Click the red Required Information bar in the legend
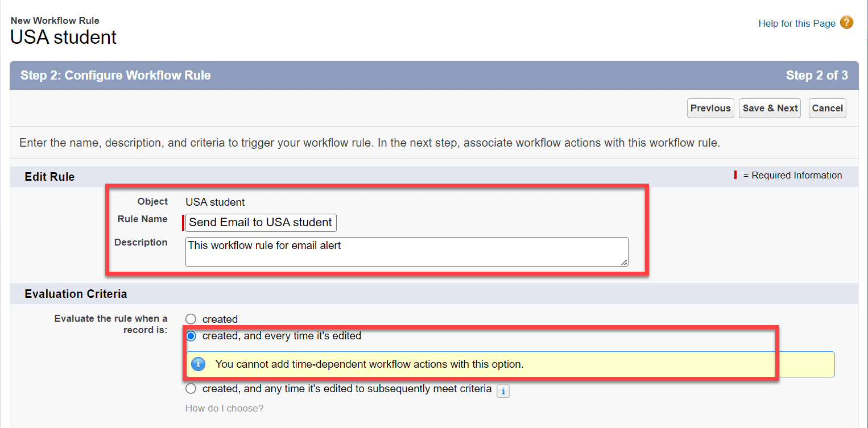 735,175
